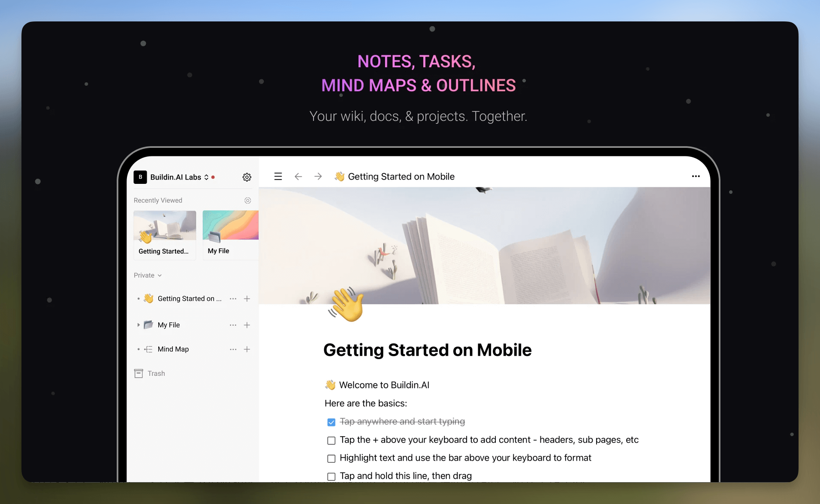Image resolution: width=820 pixels, height=504 pixels.
Task: Go back with the left arrow
Action: [298, 177]
